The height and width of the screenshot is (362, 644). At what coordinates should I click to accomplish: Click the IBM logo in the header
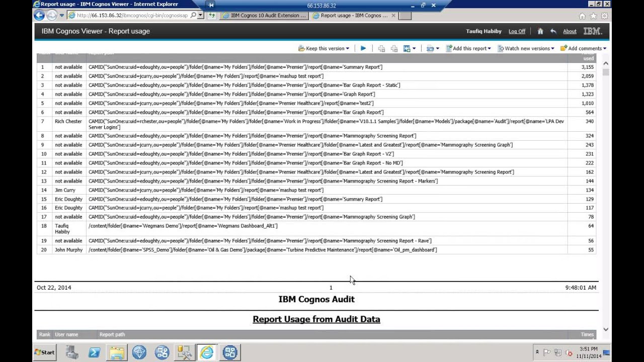coord(592,31)
